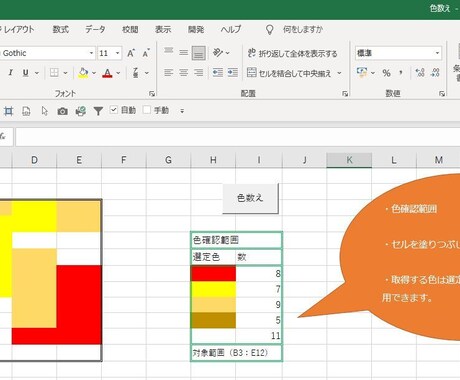Click 折り返して全体を表示する wrap text button
The height and width of the screenshot is (380, 460).
click(x=292, y=53)
